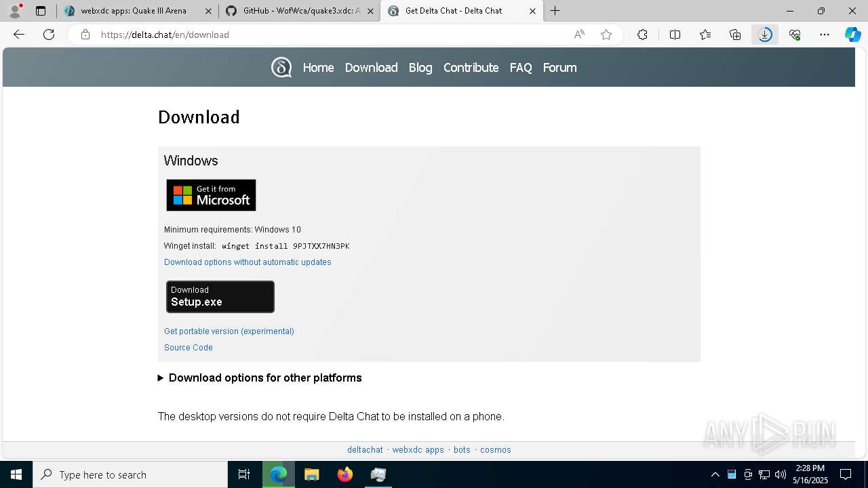Open Task View on taskbar
The image size is (868, 488).
tap(244, 474)
